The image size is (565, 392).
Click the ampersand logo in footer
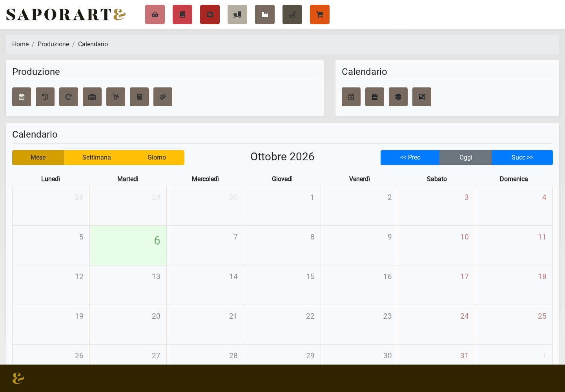(18, 378)
